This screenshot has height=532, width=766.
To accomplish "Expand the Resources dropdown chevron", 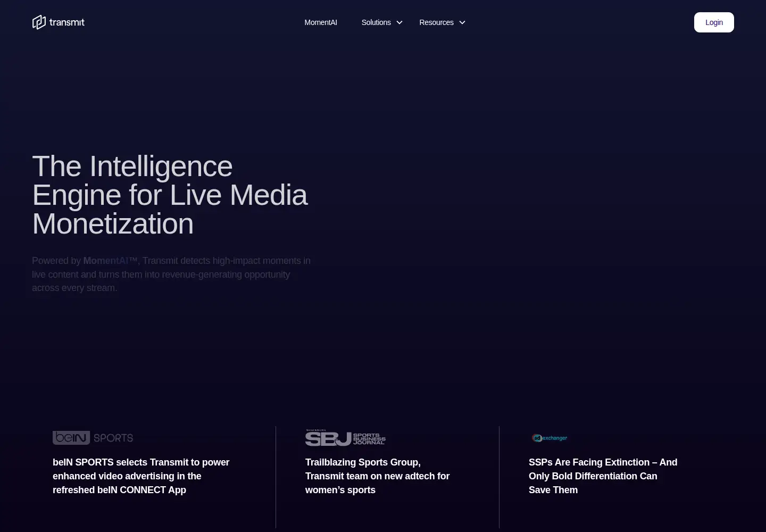I will click(x=462, y=22).
